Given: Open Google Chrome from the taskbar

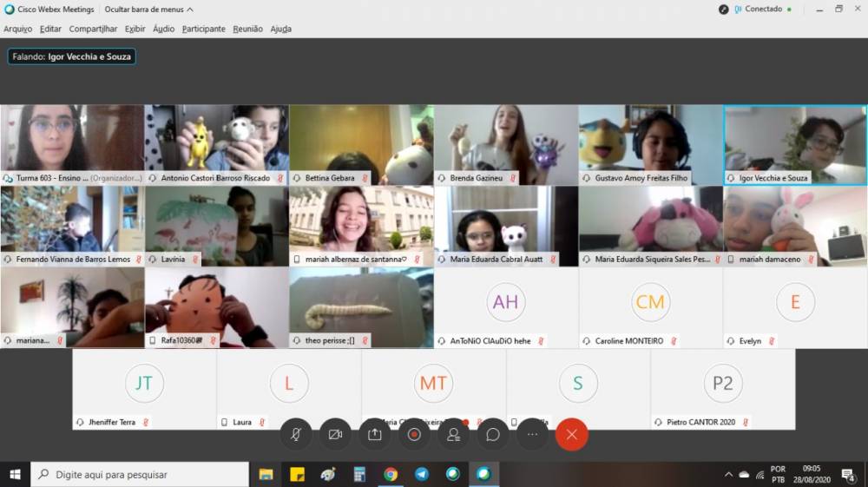Looking at the screenshot, I should [x=391, y=474].
